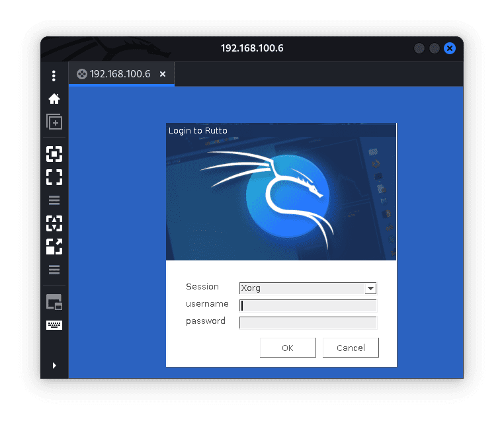Focus the username input field

tap(308, 305)
